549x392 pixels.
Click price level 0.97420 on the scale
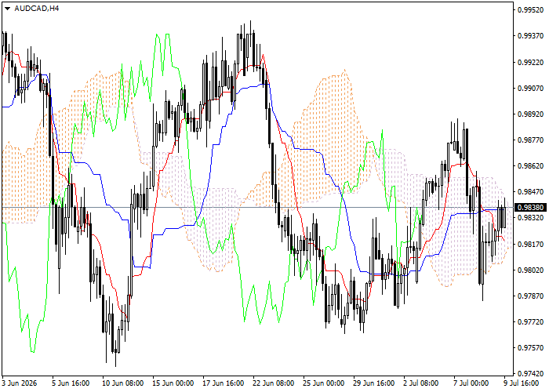pyautogui.click(x=530, y=374)
